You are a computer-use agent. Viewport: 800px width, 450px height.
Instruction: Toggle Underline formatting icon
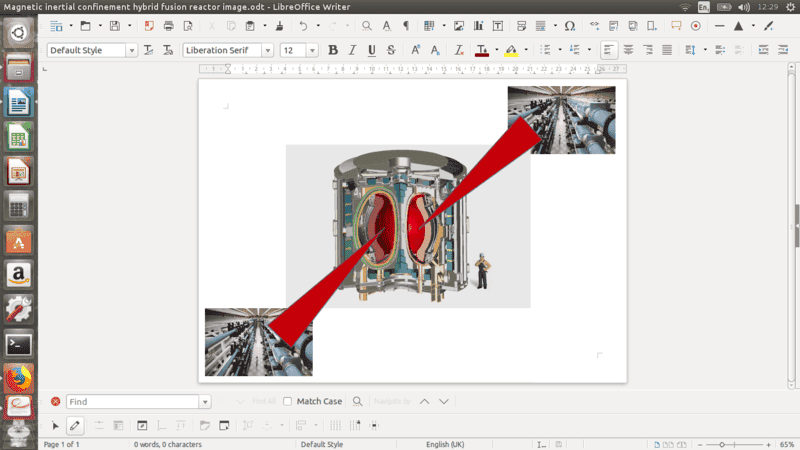point(372,50)
